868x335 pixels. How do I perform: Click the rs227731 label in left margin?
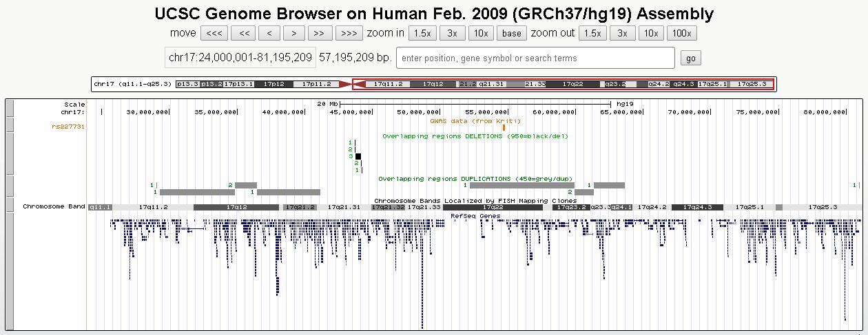point(68,127)
